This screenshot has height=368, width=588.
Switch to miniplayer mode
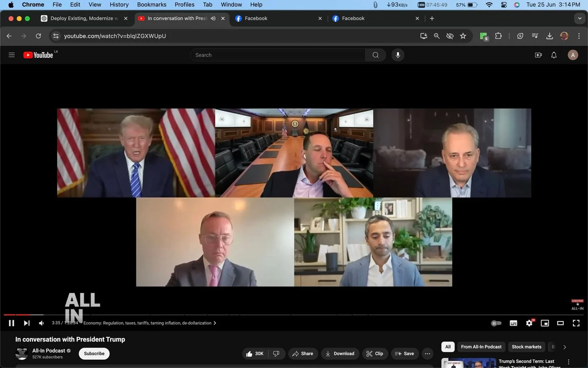pos(545,323)
